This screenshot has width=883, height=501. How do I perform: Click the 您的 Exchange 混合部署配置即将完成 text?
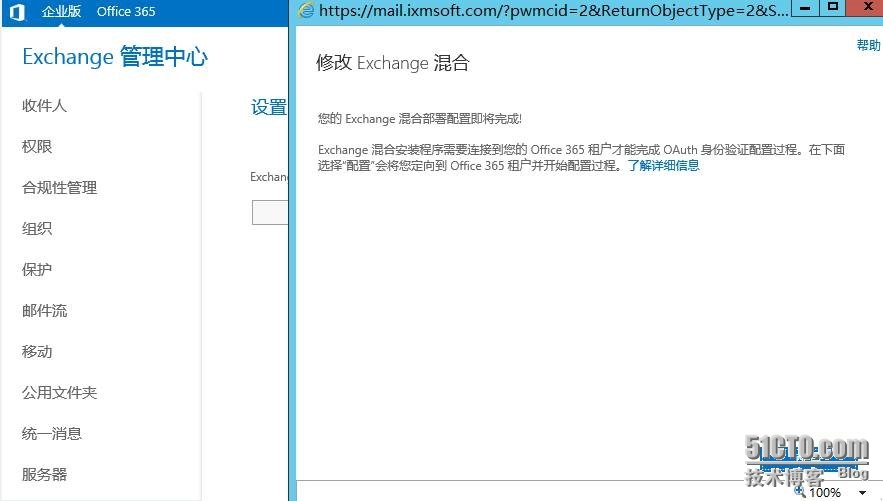point(420,119)
